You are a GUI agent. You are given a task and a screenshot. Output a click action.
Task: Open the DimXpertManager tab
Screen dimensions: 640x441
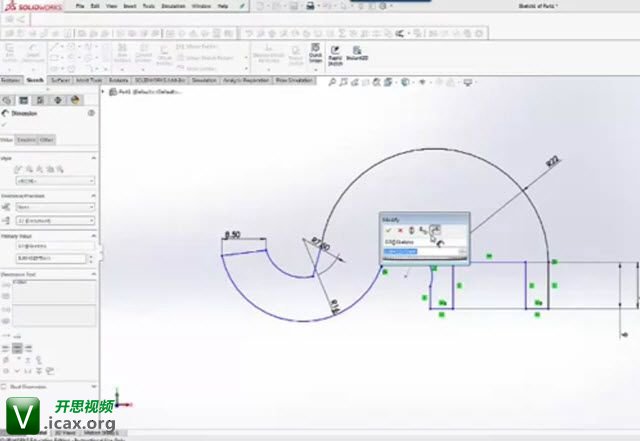point(58,100)
